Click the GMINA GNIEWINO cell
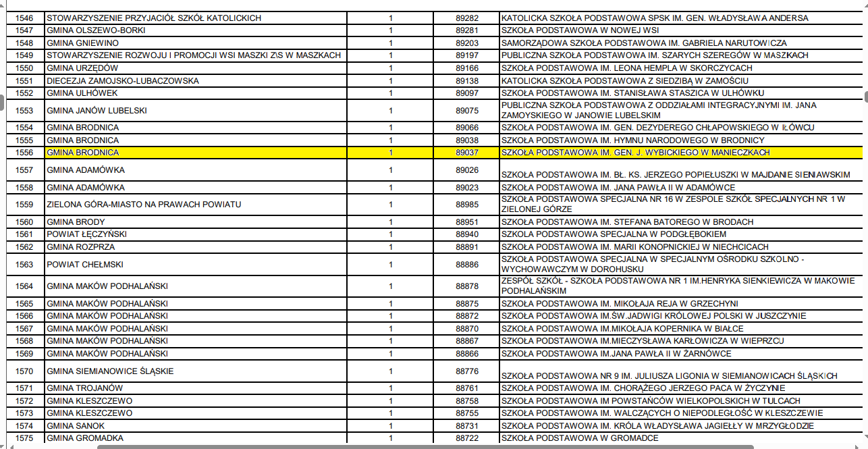This screenshot has height=449, width=868. point(196,43)
